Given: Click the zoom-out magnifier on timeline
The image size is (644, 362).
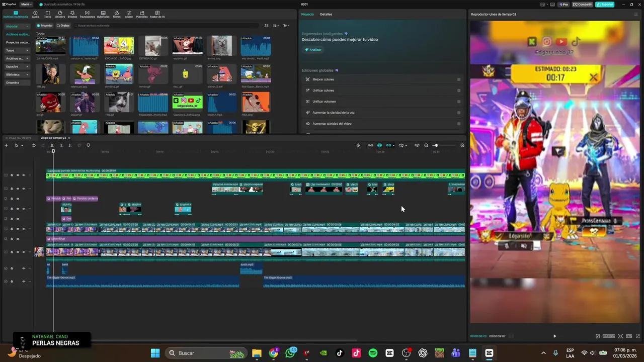Looking at the screenshot, I should pyautogui.click(x=426, y=145).
